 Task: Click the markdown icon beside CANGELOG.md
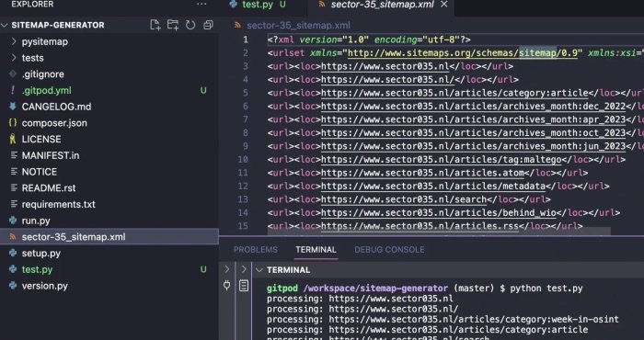coord(13,107)
